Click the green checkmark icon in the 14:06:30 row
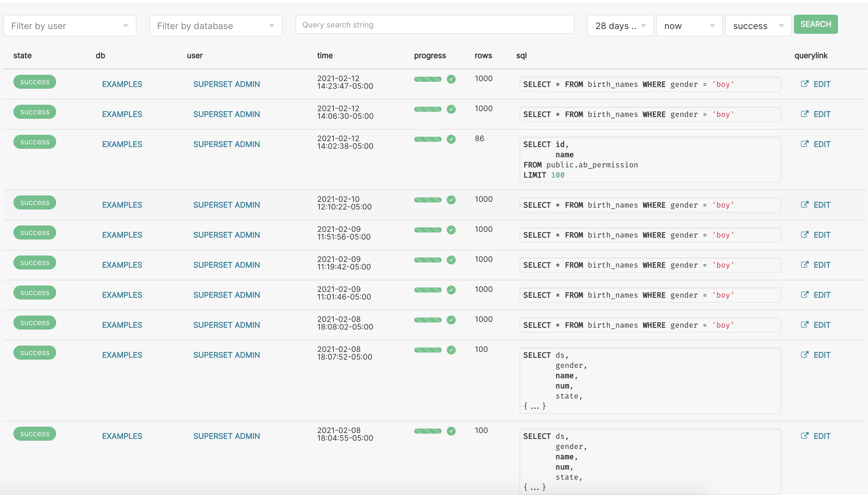 click(x=451, y=109)
